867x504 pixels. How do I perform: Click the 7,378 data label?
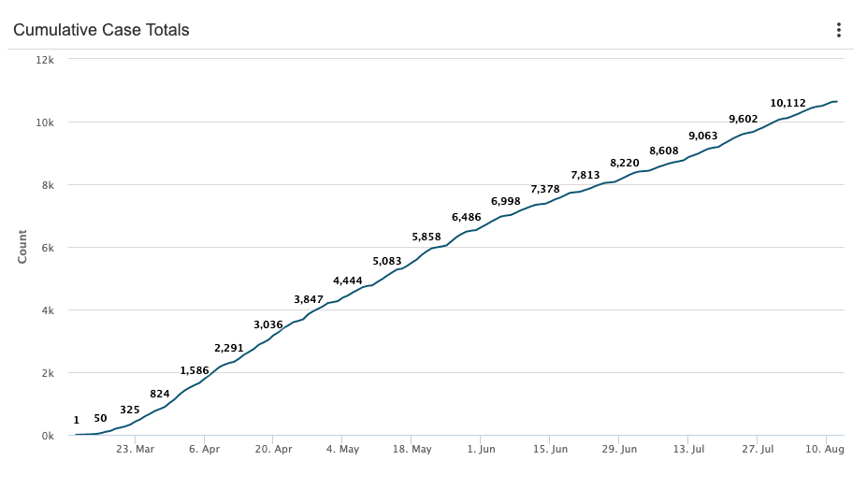pos(545,189)
